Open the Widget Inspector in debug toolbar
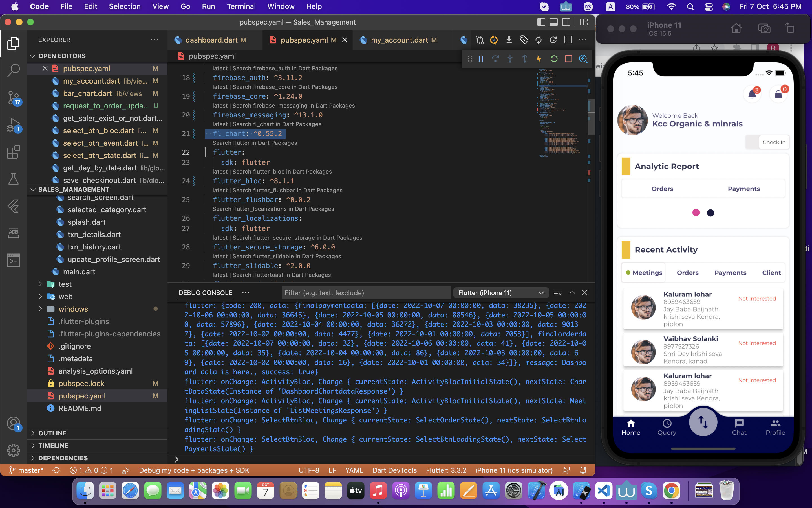The image size is (812, 508). click(583, 59)
